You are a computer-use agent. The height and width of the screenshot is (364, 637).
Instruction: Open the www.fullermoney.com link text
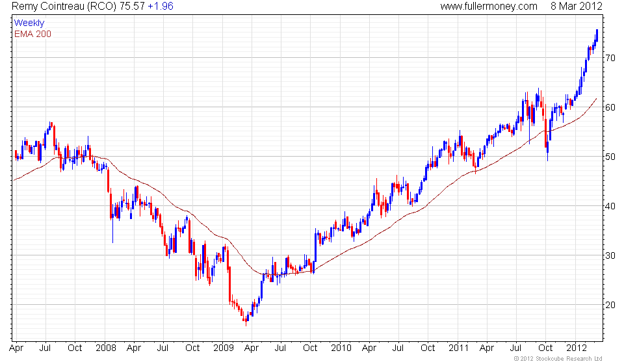click(x=489, y=6)
